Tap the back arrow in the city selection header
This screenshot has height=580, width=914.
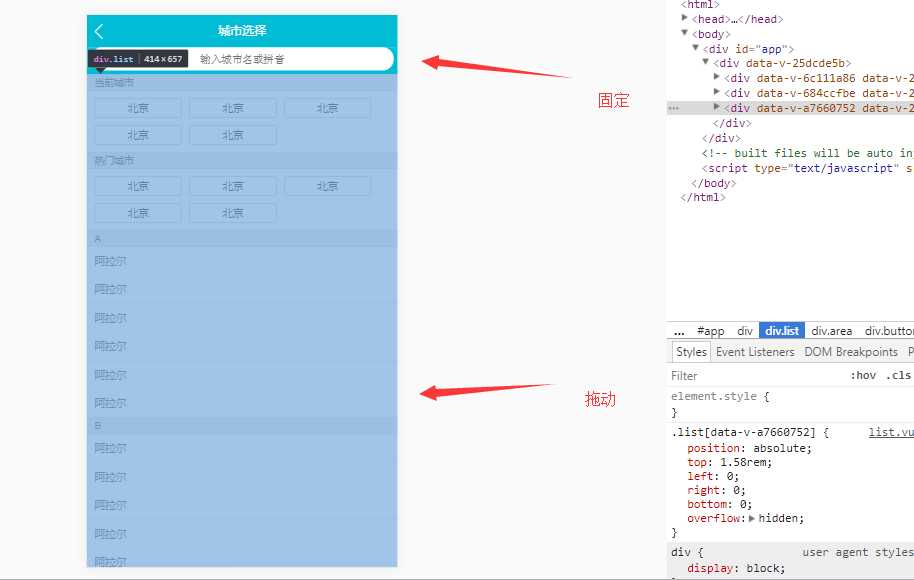(x=99, y=31)
